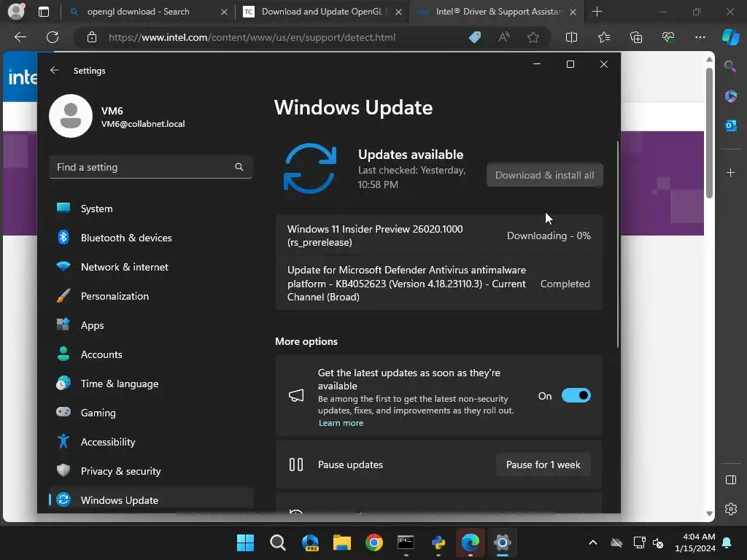The width and height of the screenshot is (747, 560).
Task: Open tab actions menu in Edge
Action: tap(43, 12)
